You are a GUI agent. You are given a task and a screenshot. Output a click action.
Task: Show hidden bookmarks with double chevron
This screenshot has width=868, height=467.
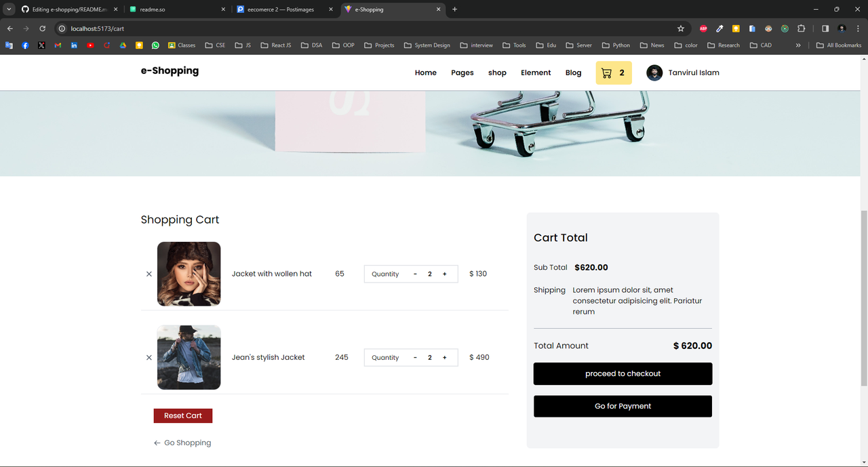798,45
